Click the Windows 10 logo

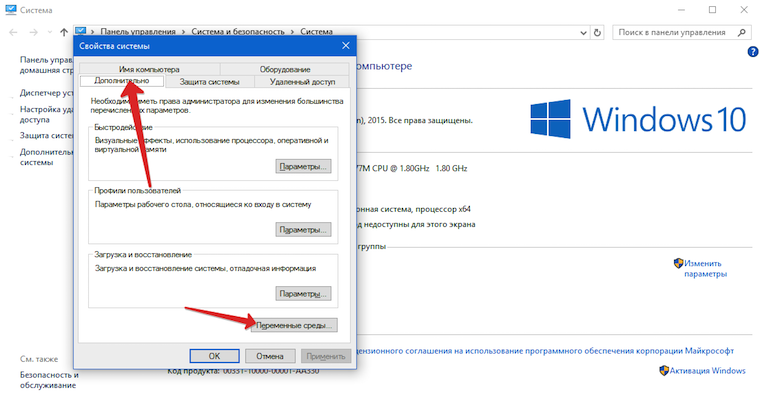pyautogui.click(x=638, y=119)
